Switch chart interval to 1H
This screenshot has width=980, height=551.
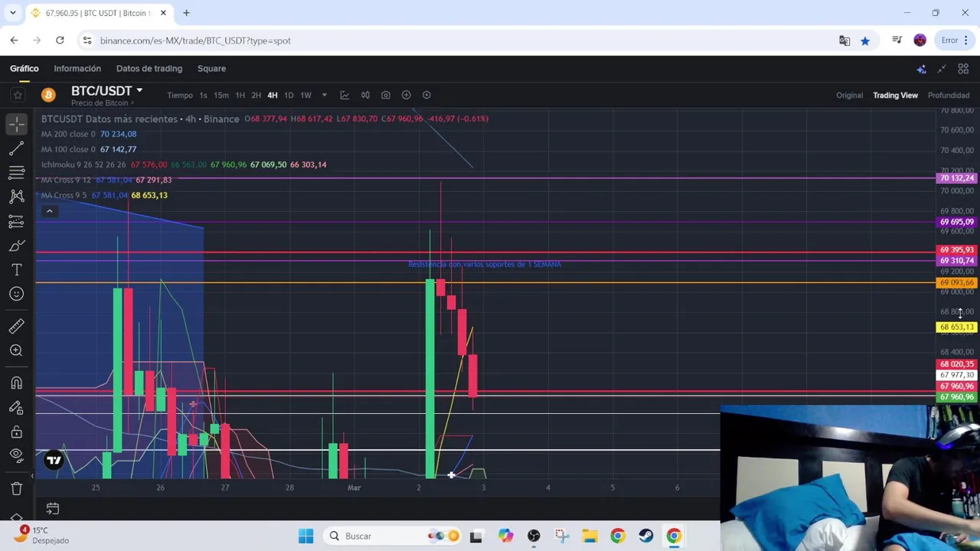point(240,96)
